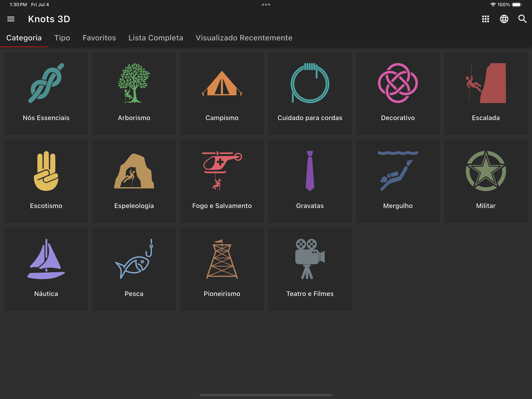Toggle the grid view layout icon
The width and height of the screenshot is (532, 399).
(x=485, y=19)
